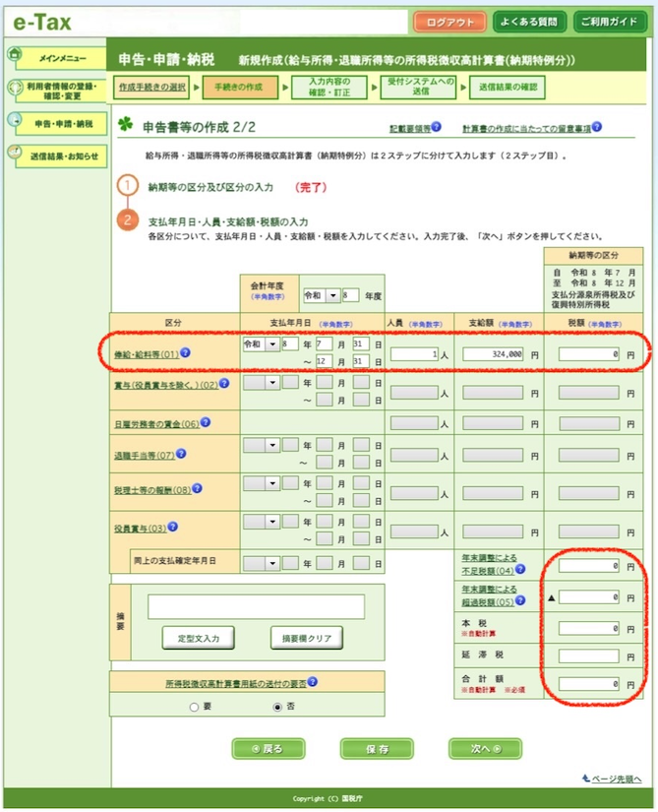Open help icon next to 計算書の作成に当たっての留意事項
This screenshot has width=658, height=812.
[597, 126]
